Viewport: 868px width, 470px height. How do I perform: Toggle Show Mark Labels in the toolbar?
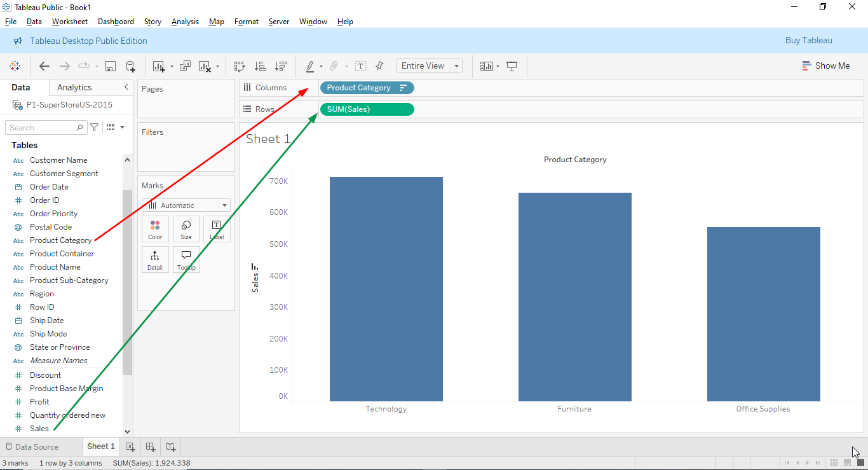point(360,66)
